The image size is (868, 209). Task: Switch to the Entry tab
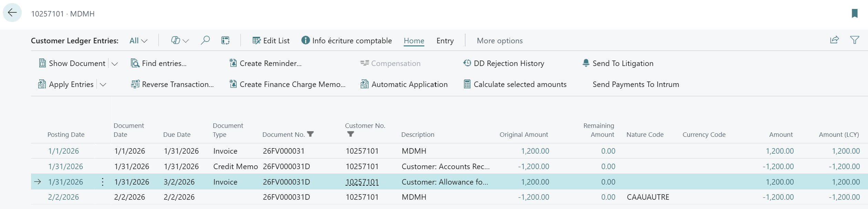click(445, 41)
